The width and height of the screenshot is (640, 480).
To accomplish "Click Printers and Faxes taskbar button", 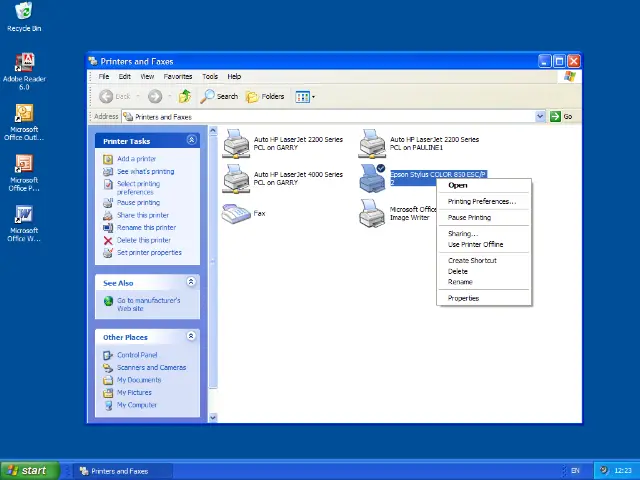I will tap(122, 471).
